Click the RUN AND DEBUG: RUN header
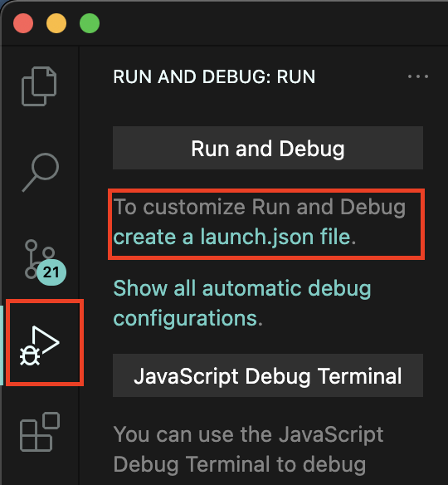The width and height of the screenshot is (448, 485). coord(214,76)
